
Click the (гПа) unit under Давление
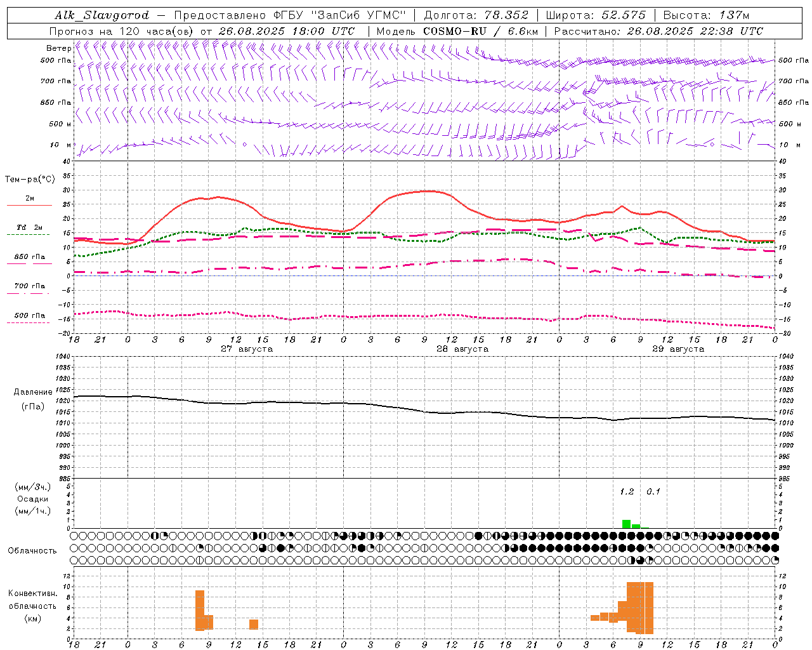pos(33,407)
